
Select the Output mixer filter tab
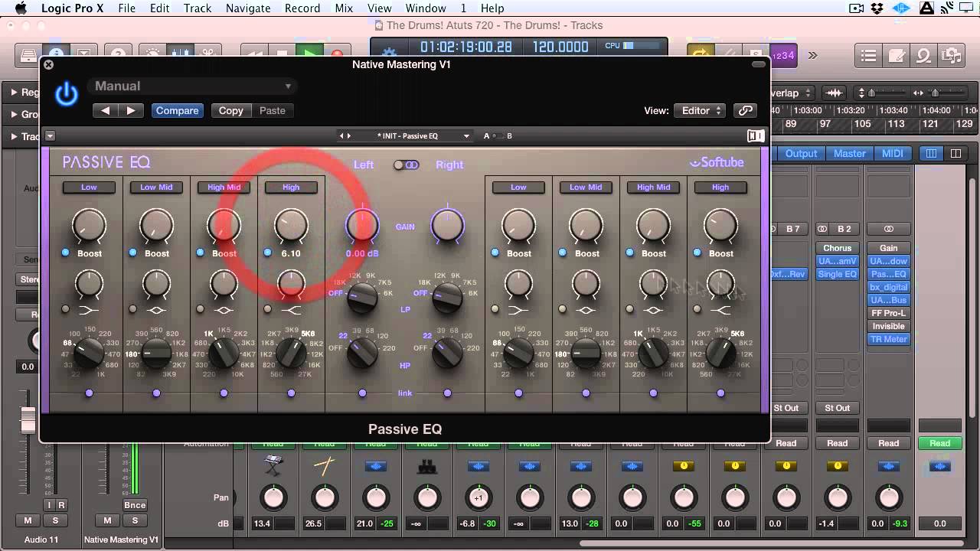[x=801, y=154]
